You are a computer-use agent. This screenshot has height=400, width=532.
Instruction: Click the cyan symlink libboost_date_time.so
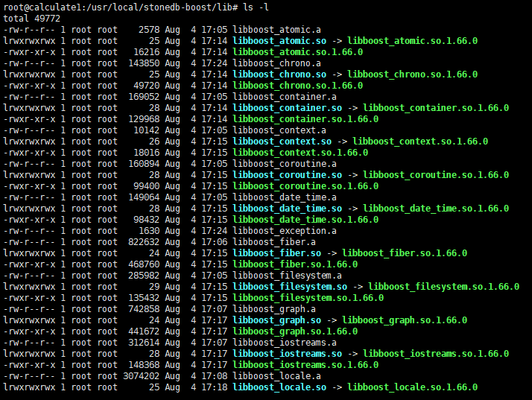[287, 209]
